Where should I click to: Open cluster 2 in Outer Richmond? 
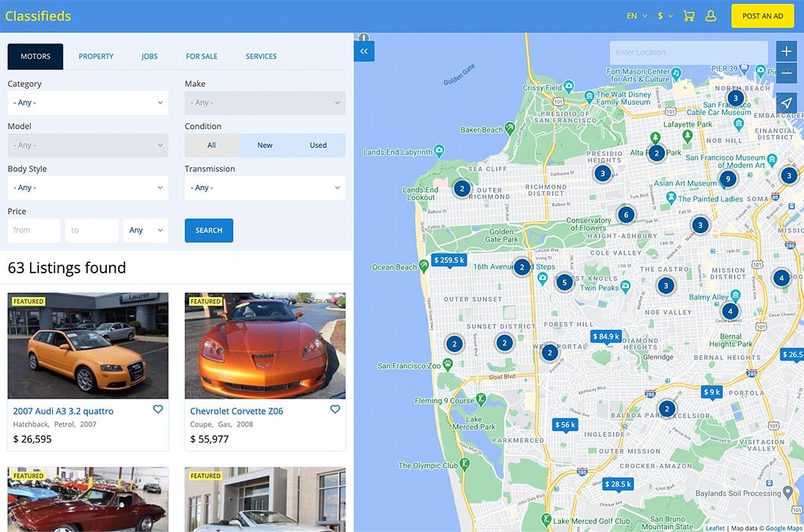tap(462, 188)
